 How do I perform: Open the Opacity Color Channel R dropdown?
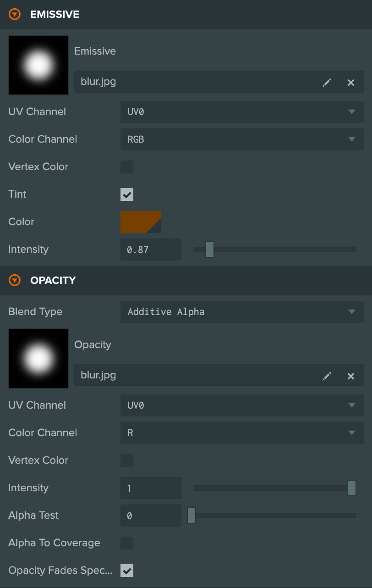click(242, 433)
